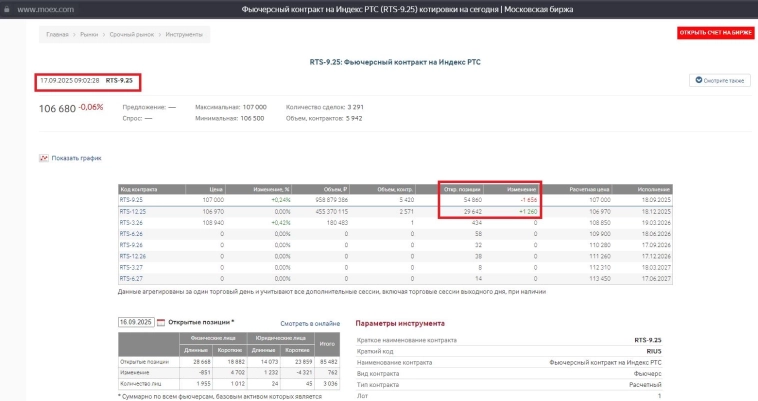Open the RTS-3.26 contract link
The height and width of the screenshot is (401, 758).
(x=131, y=222)
